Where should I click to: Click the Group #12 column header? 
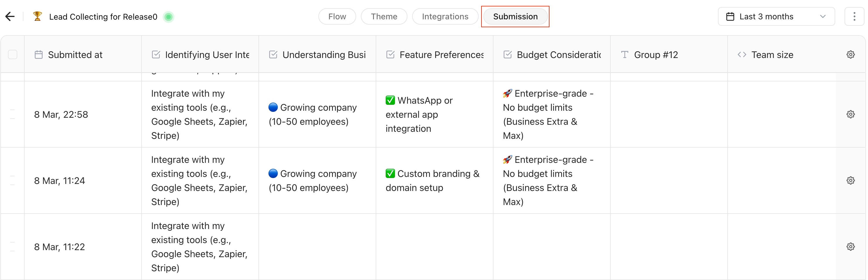[x=655, y=54]
